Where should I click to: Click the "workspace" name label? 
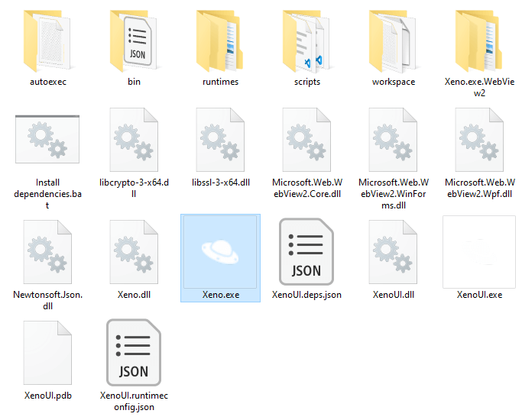coord(394,82)
